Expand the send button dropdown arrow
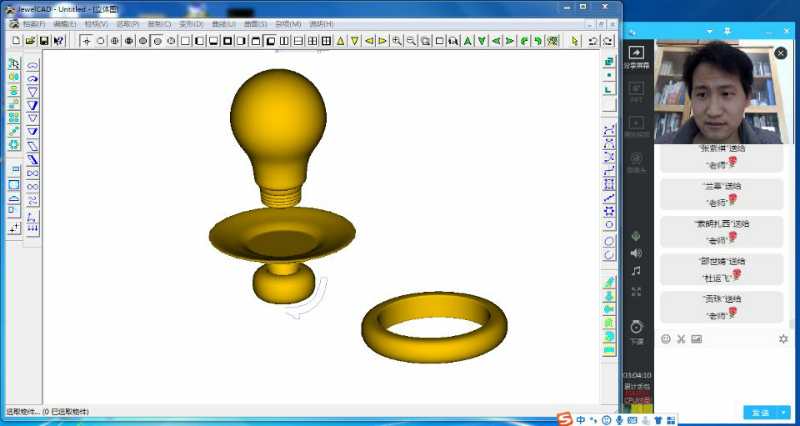Screen dimensions: 800x426 coord(784,412)
